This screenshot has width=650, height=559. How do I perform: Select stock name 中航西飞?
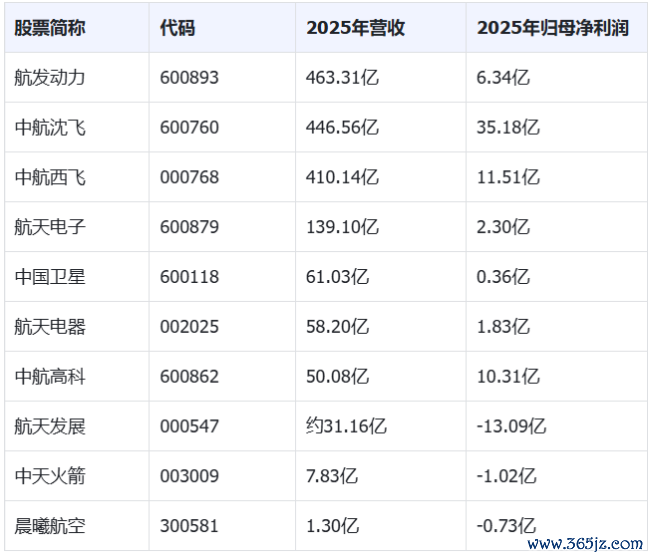[x=50, y=177]
